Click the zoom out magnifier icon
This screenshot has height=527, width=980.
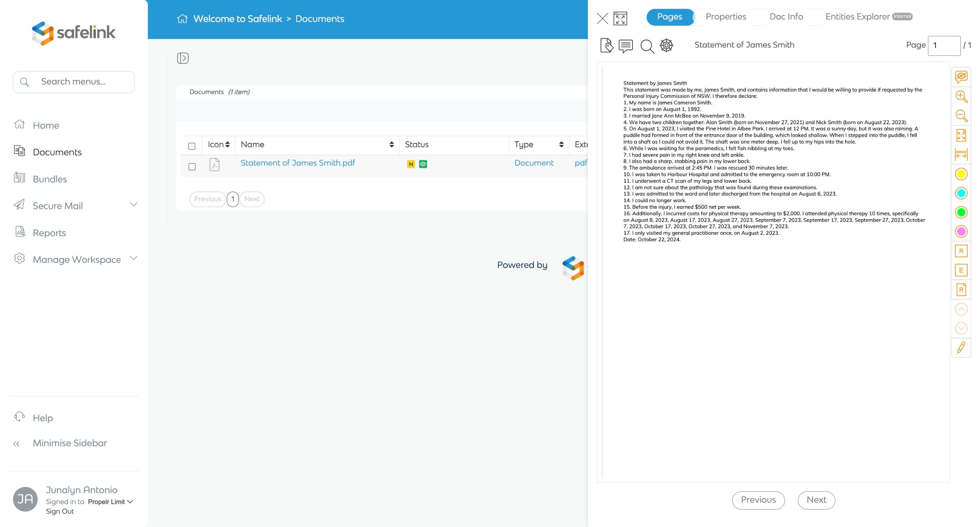(961, 116)
